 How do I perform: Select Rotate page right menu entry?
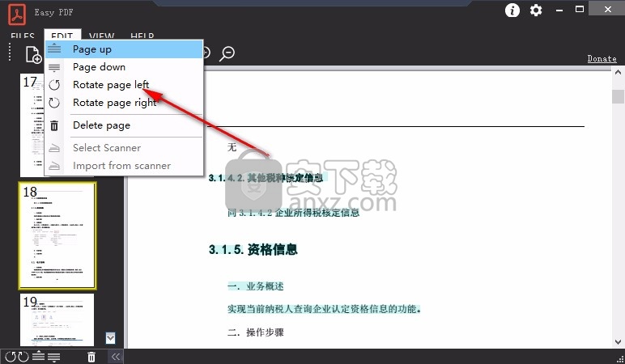click(x=125, y=103)
